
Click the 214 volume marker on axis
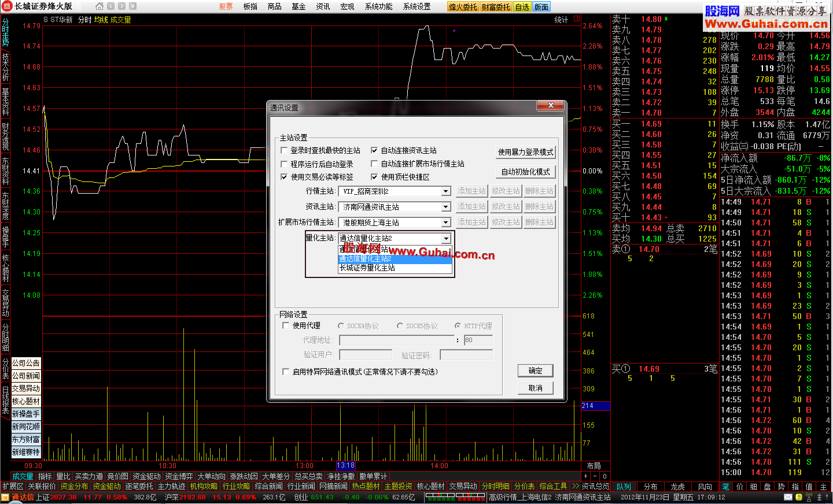596,406
